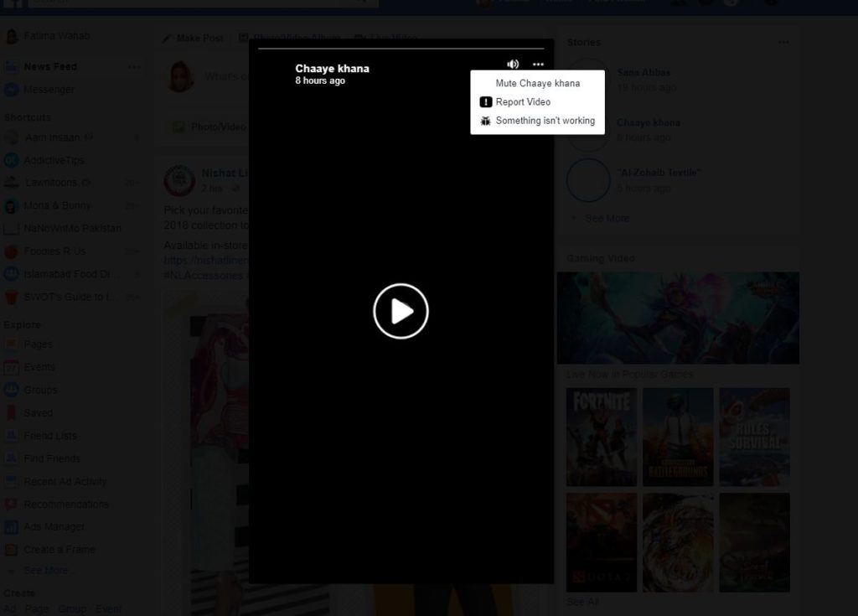Image resolution: width=858 pixels, height=616 pixels.
Task: Click the AddictiveTips shortcut icon
Action: (x=12, y=160)
